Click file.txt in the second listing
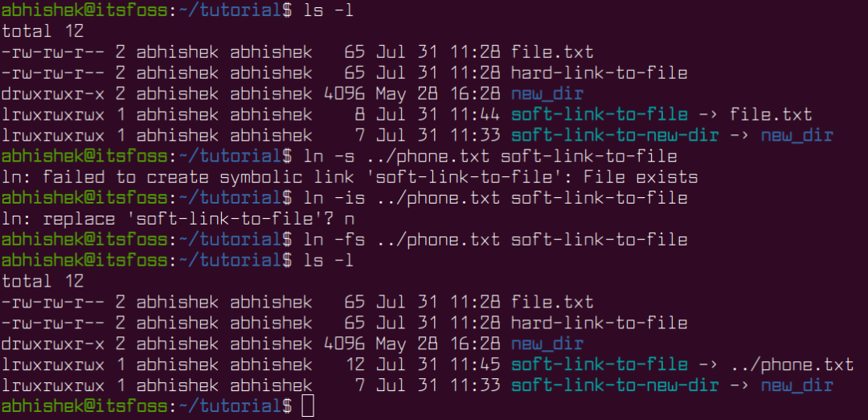Screen dimensions: 868x420 click(552, 302)
